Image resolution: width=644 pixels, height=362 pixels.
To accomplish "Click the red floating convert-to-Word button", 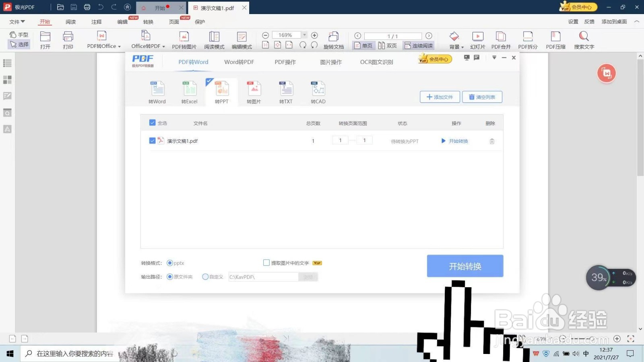I will (x=607, y=73).
